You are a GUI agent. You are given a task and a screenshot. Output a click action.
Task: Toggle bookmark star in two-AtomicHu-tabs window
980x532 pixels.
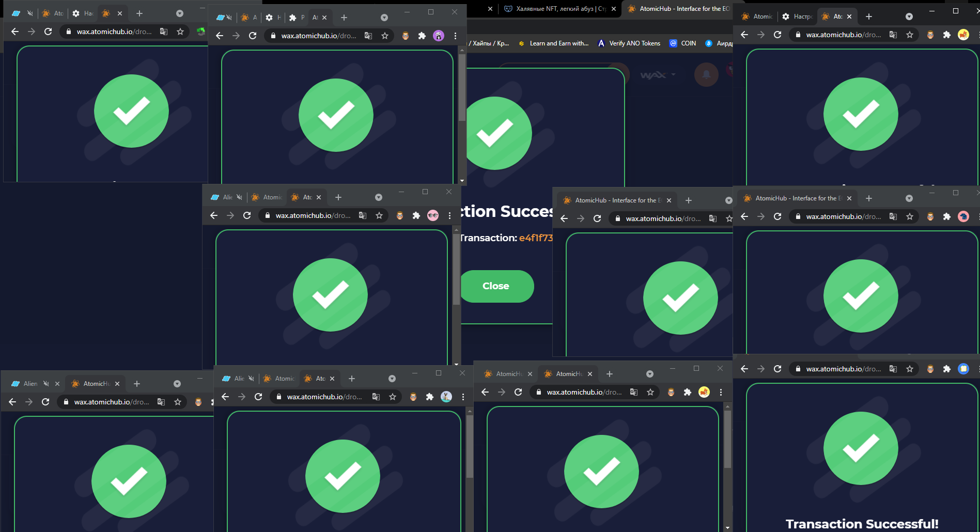coord(650,392)
